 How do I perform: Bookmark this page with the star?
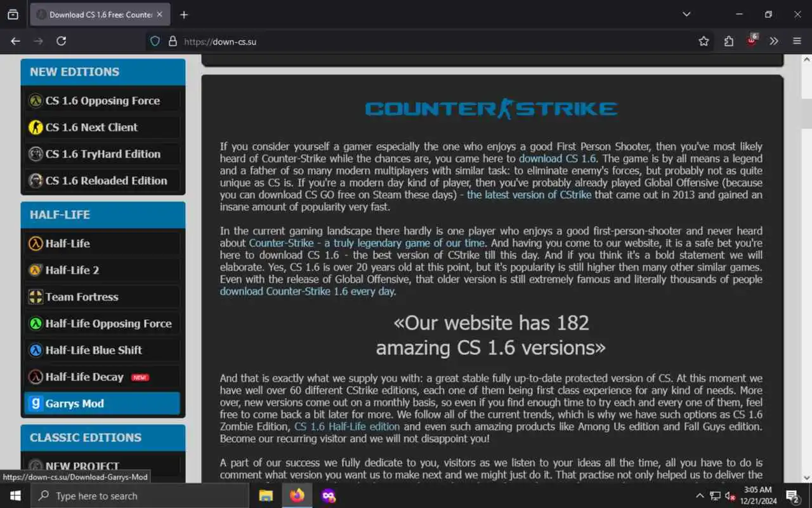click(x=704, y=41)
